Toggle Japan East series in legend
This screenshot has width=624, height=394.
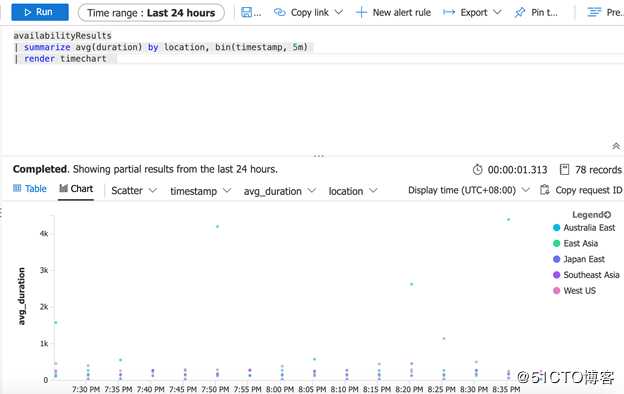click(579, 259)
